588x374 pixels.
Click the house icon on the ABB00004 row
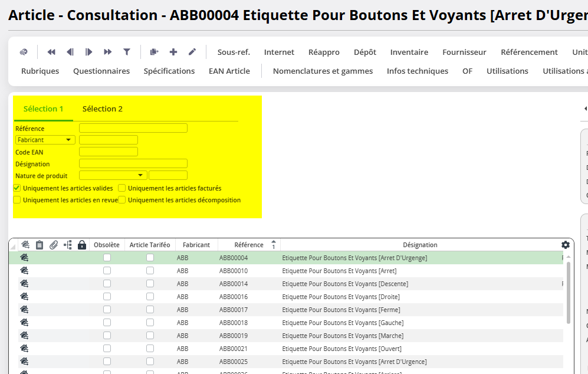[x=24, y=258]
